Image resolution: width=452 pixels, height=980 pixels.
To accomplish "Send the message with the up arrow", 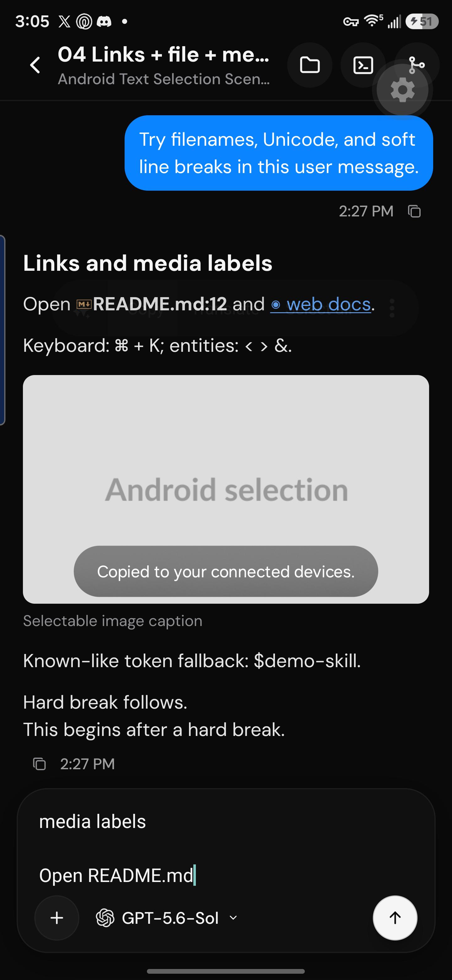I will 395,918.
